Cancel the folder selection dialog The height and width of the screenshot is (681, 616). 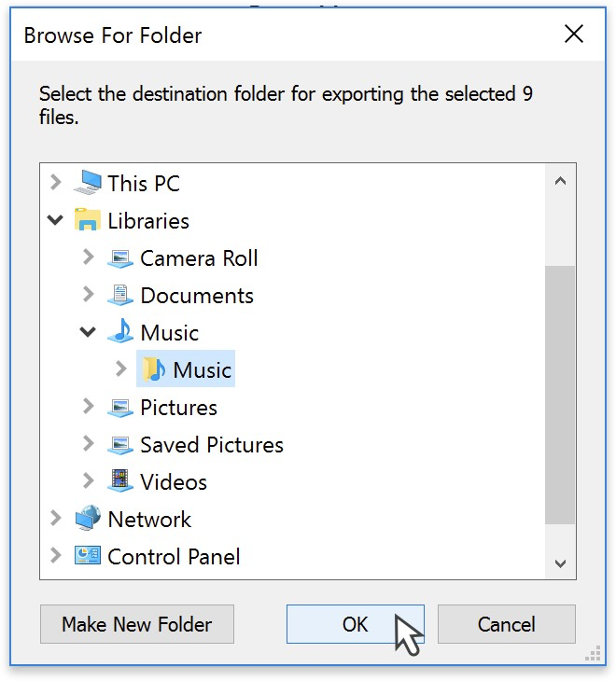click(x=507, y=624)
